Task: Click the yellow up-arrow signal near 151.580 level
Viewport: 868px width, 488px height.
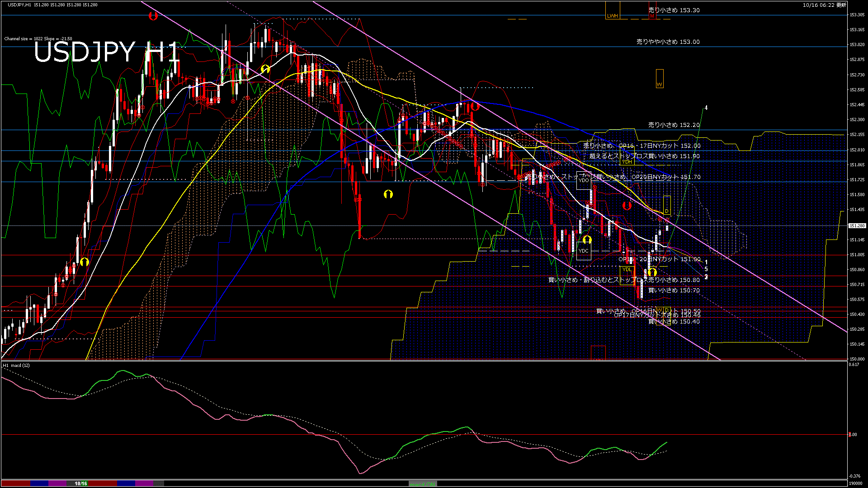Action: 388,194
